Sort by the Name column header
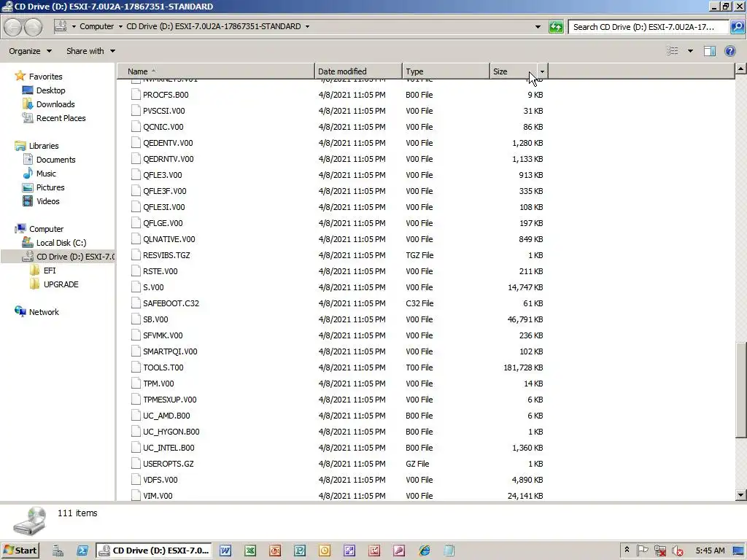Viewport: 747px width, 560px height. (x=216, y=71)
